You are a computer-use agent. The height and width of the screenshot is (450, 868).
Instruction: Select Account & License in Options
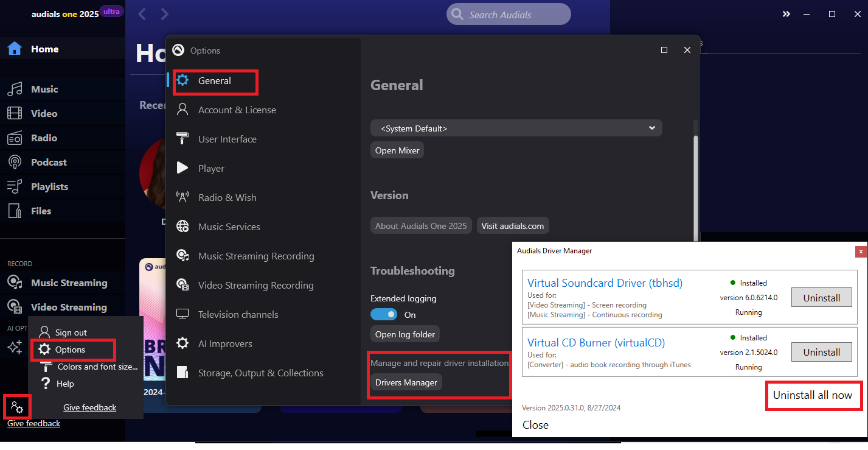pyautogui.click(x=237, y=110)
